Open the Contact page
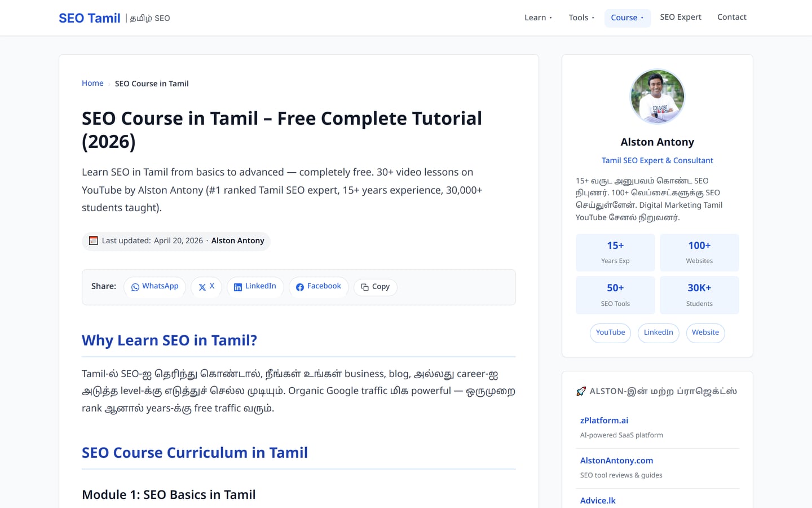This screenshot has width=812, height=508. click(731, 17)
